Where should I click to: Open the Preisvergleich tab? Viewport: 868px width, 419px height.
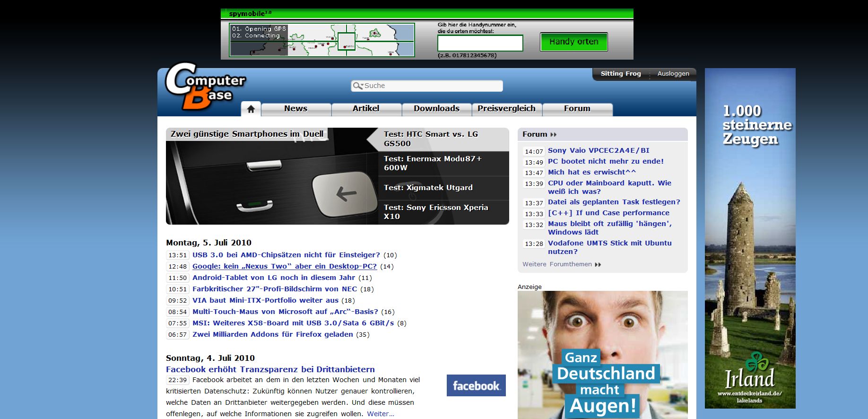[506, 109]
